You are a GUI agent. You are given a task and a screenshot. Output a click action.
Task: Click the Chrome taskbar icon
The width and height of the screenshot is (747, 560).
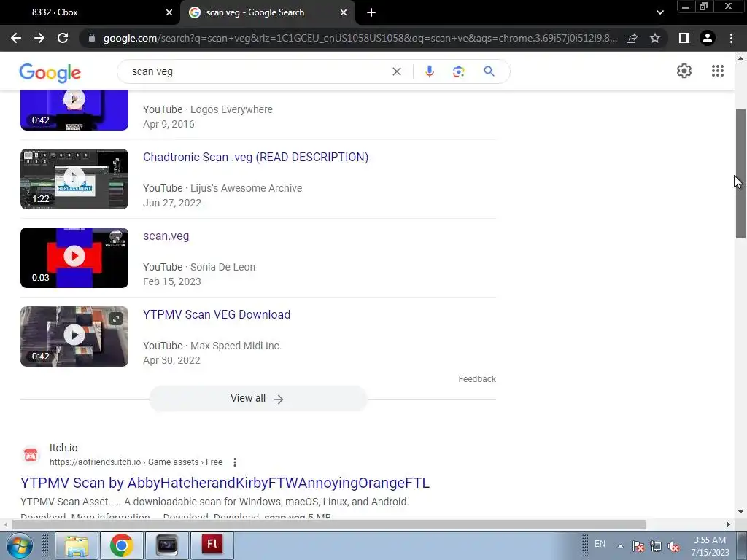122,545
